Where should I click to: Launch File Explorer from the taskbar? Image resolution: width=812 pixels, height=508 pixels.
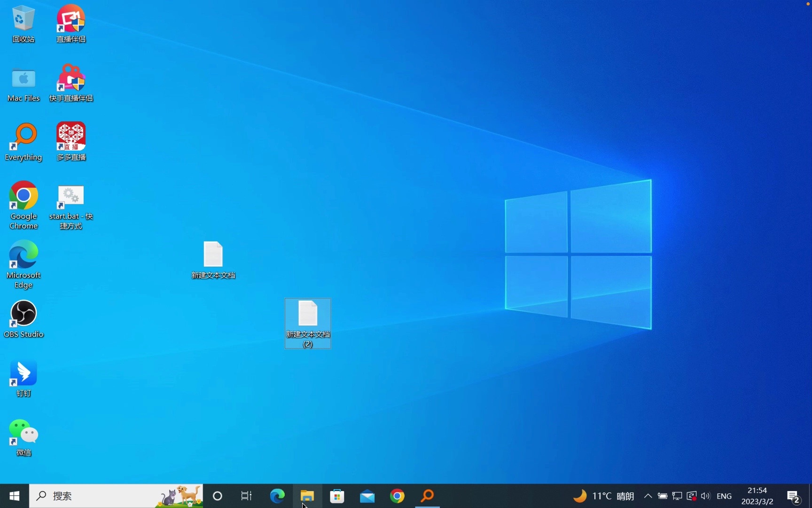click(x=307, y=496)
